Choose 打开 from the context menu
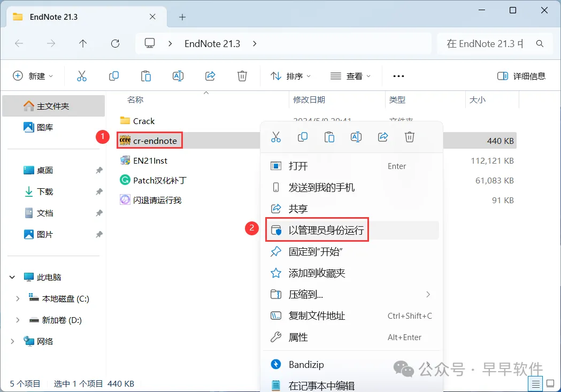This screenshot has width=561, height=392. pos(352,166)
